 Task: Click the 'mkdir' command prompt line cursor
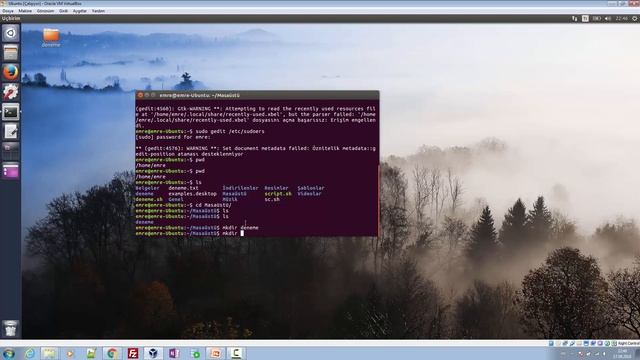[242, 233]
